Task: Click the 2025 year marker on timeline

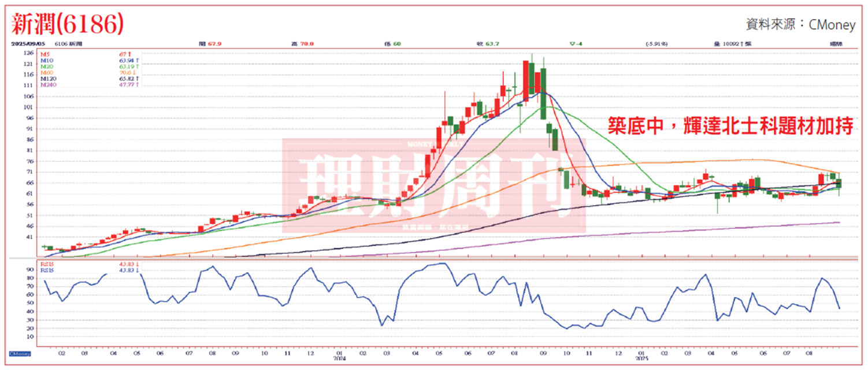Action: click(641, 357)
